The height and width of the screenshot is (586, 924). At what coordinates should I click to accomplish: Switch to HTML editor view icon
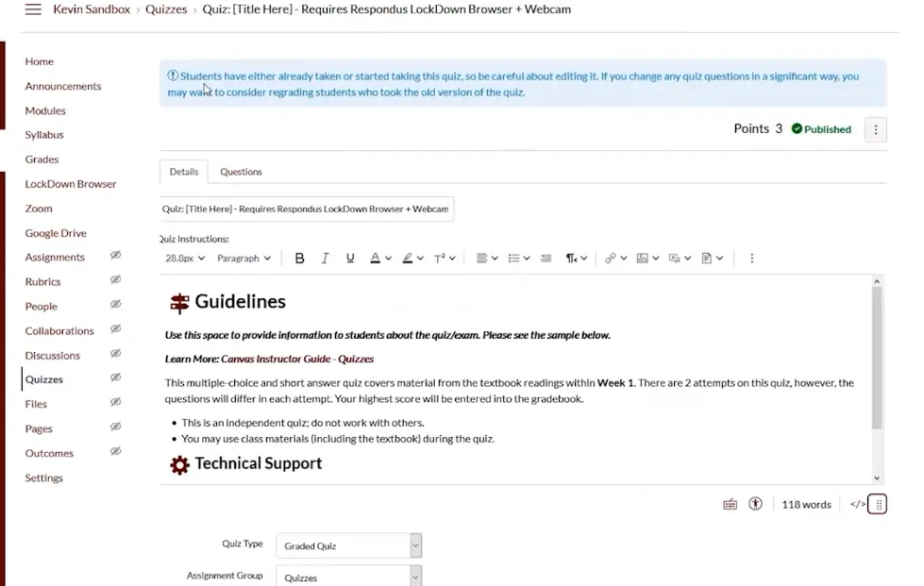tap(857, 505)
